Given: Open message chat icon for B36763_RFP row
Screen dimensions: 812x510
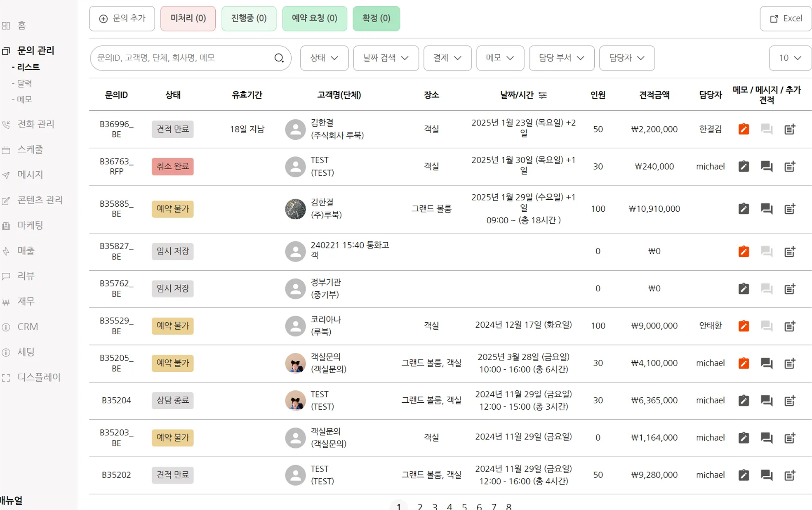Looking at the screenshot, I should pyautogui.click(x=766, y=166).
